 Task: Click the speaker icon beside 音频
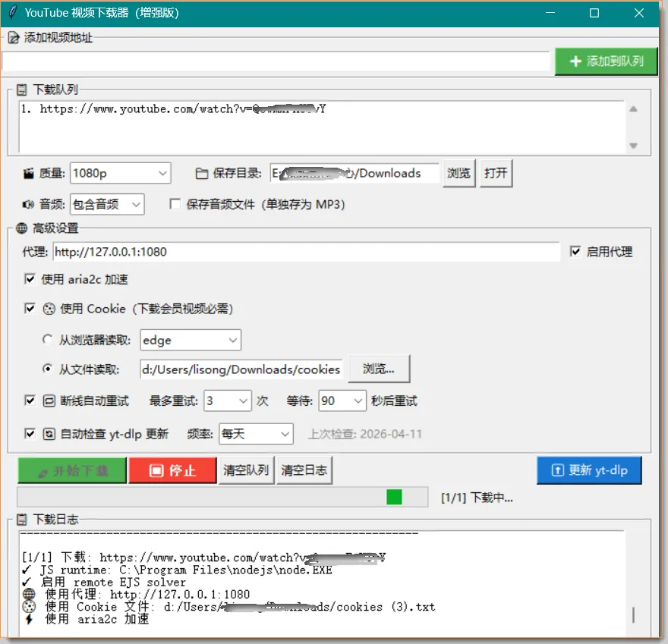click(x=28, y=204)
